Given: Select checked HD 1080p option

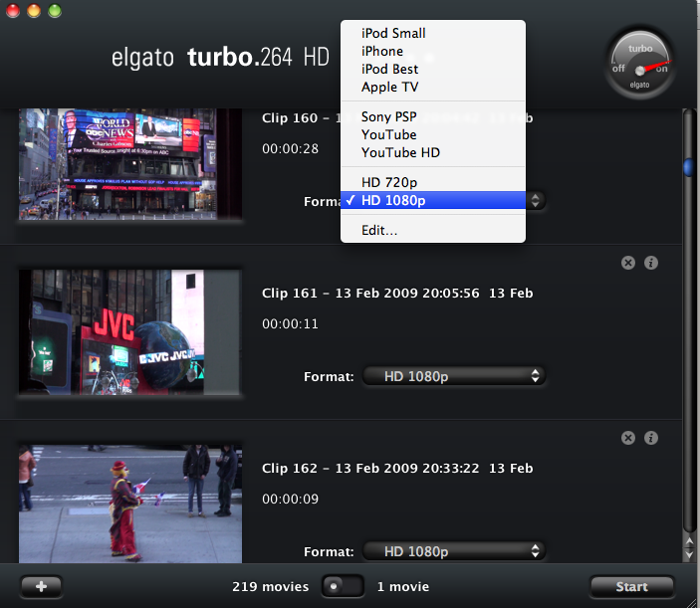Looking at the screenshot, I should coord(432,200).
